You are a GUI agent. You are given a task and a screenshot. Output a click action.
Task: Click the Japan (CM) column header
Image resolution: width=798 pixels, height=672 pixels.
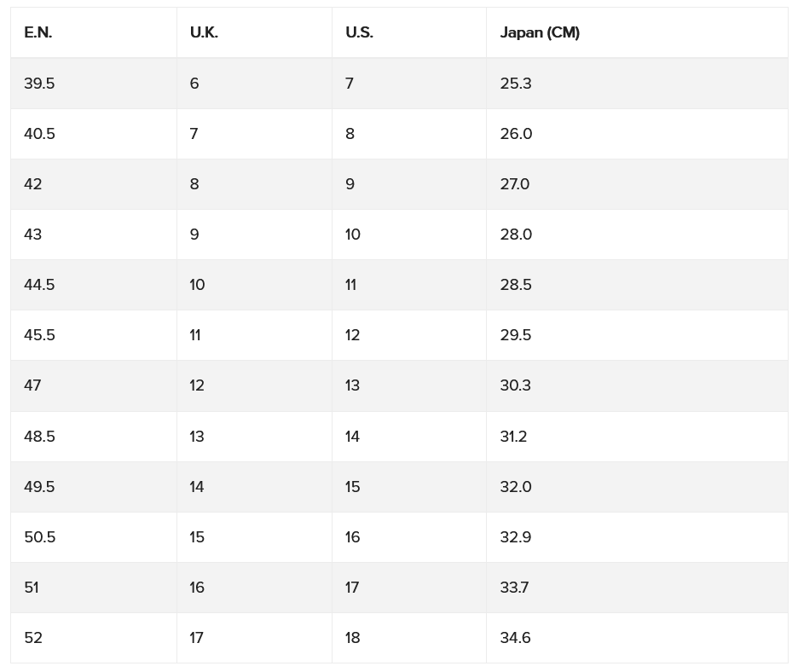(x=637, y=32)
